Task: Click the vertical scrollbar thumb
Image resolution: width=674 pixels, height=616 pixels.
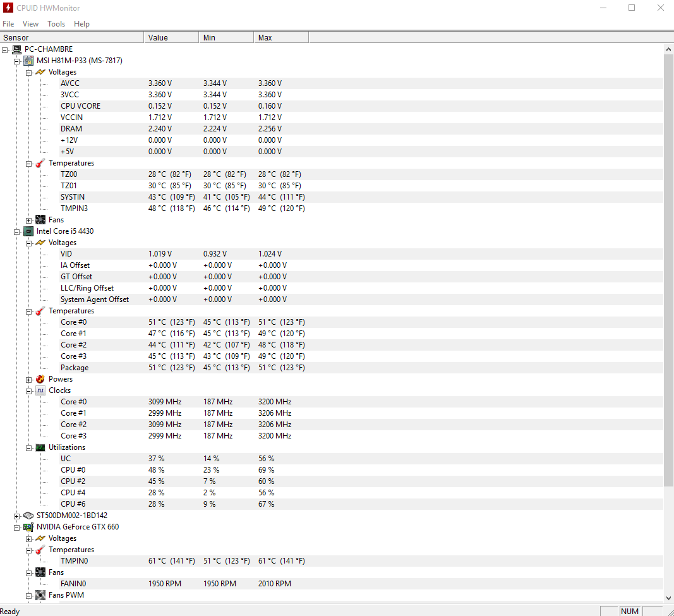Action: pyautogui.click(x=668, y=271)
